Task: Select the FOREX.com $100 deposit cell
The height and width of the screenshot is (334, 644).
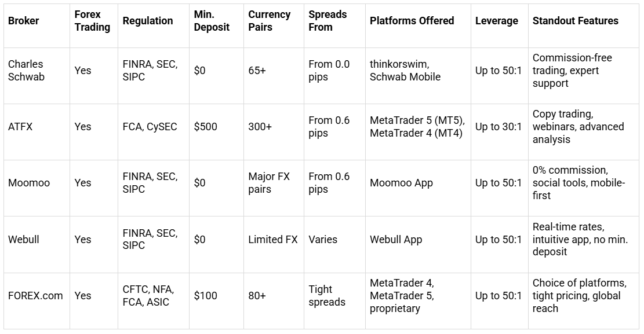Action: pos(205,296)
